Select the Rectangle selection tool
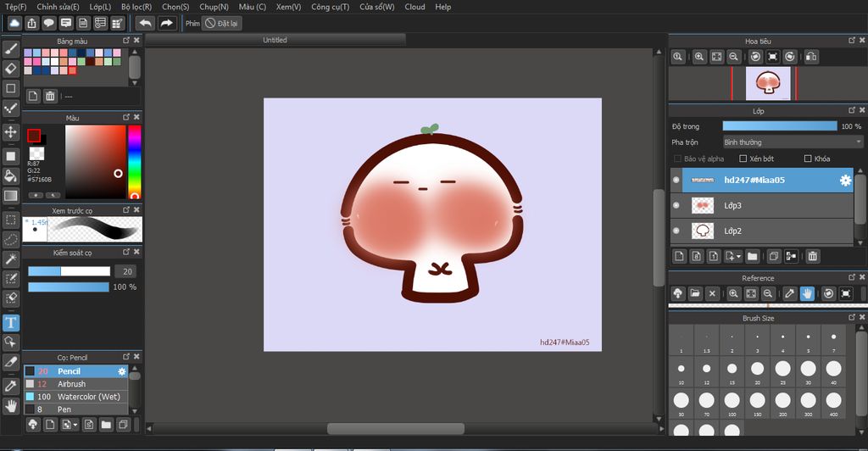The width and height of the screenshot is (868, 451). (x=10, y=220)
